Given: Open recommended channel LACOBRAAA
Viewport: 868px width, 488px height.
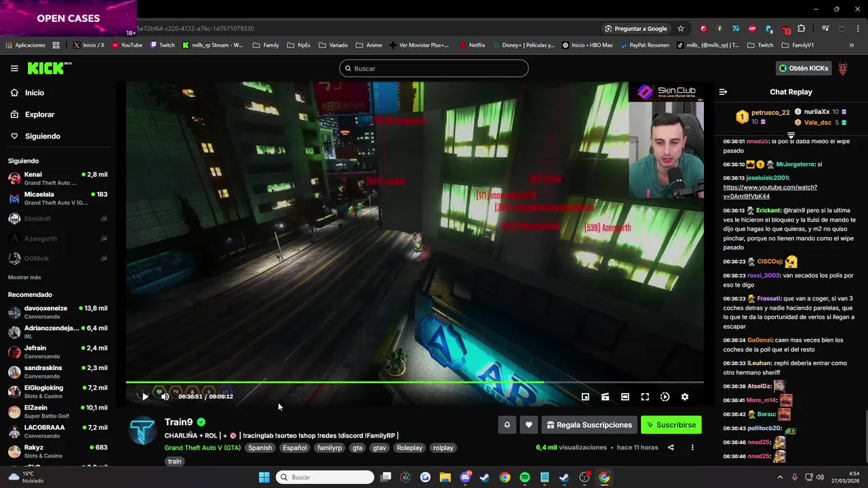Looking at the screenshot, I should (58, 432).
